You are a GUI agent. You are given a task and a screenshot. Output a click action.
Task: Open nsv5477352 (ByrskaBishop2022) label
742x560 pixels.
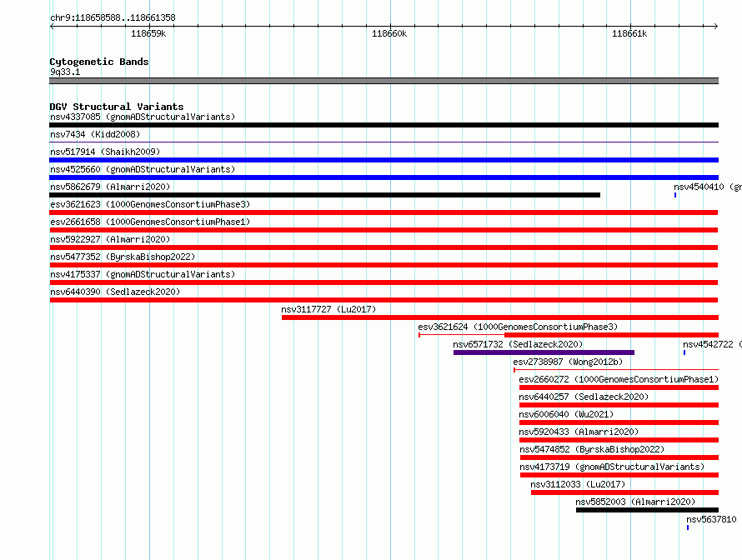pyautogui.click(x=123, y=257)
